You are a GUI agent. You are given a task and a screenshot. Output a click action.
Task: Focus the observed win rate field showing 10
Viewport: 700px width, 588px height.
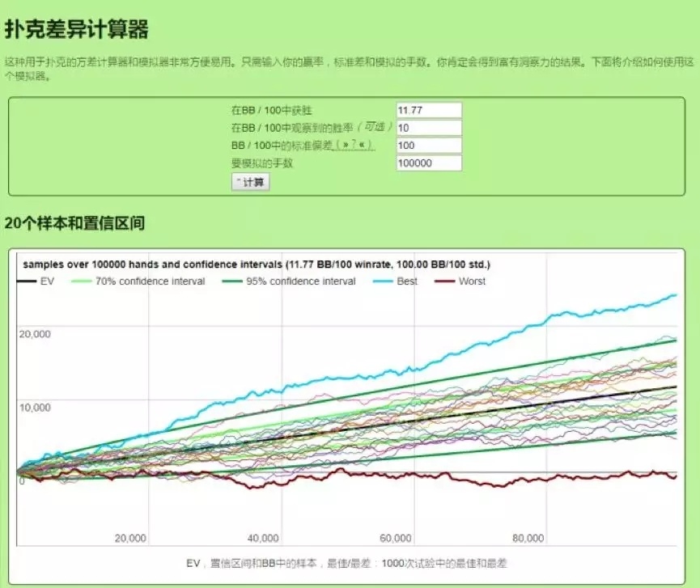point(429,128)
